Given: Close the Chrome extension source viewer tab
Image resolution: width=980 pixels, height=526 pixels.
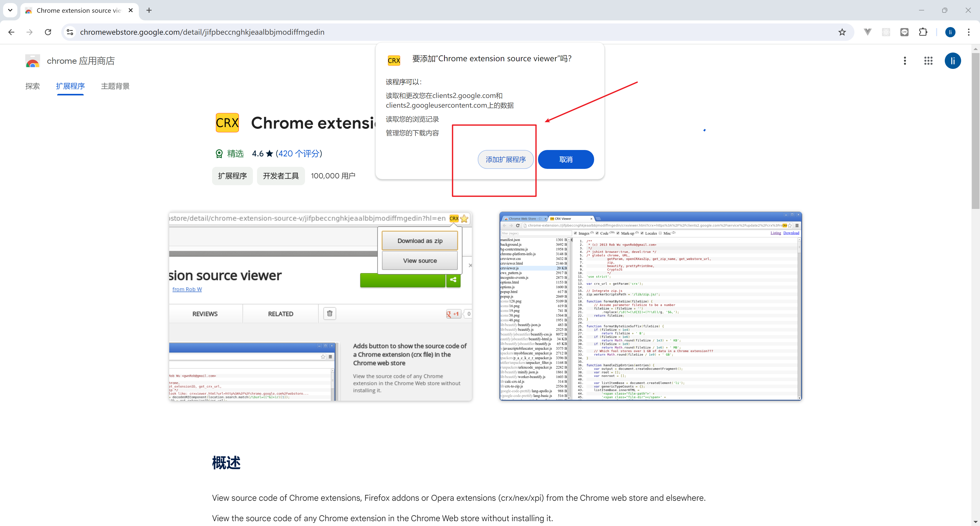Looking at the screenshot, I should click(130, 10).
